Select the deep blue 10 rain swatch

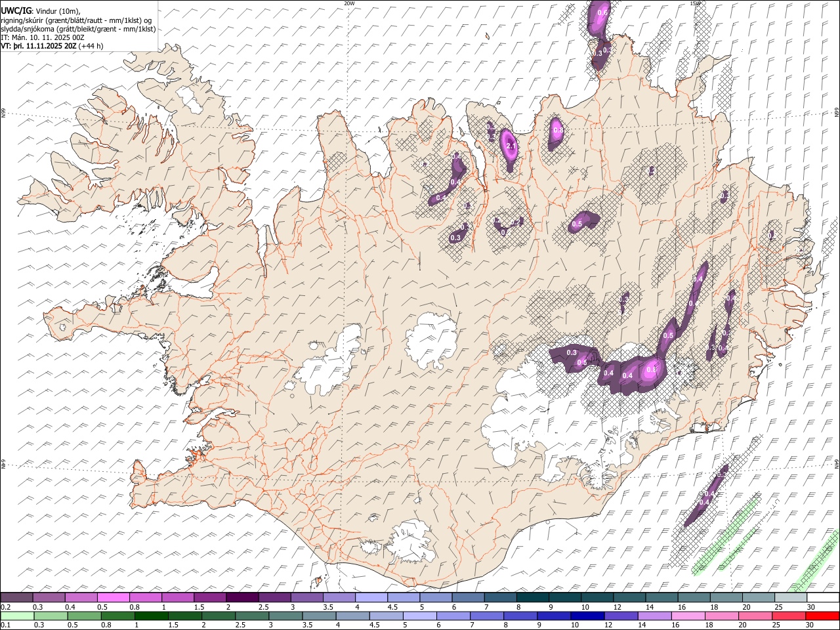[586, 616]
